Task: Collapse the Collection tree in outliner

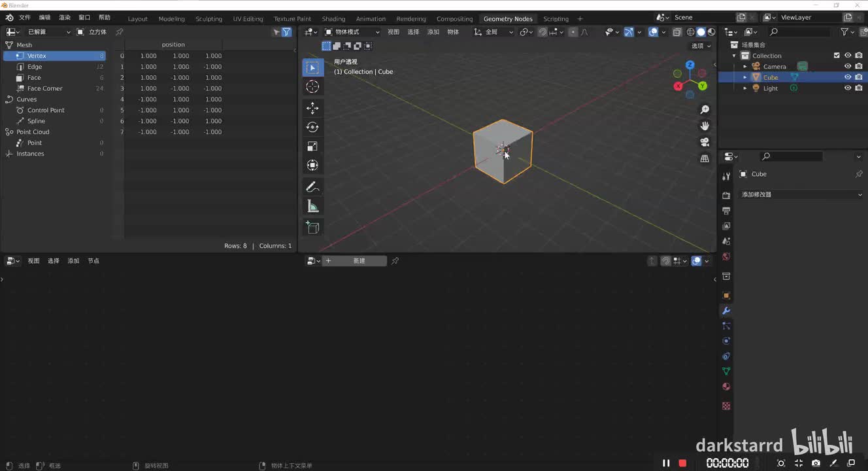Action: click(x=735, y=56)
